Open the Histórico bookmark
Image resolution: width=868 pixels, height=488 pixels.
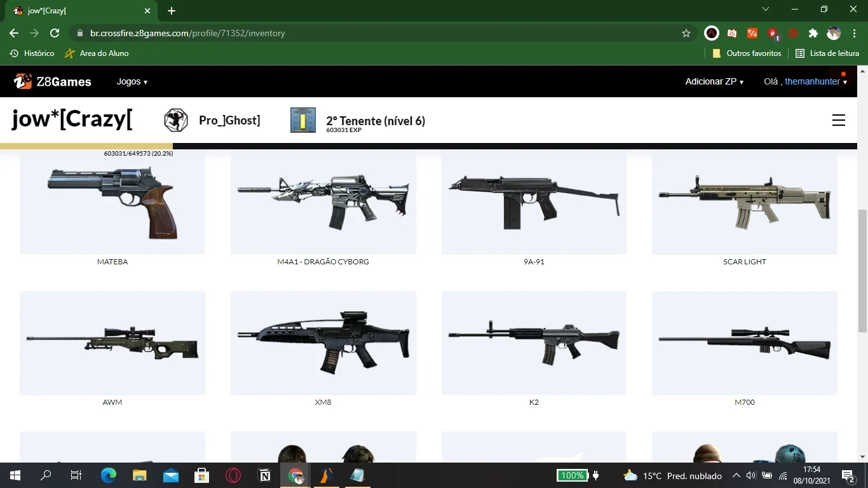pos(32,53)
